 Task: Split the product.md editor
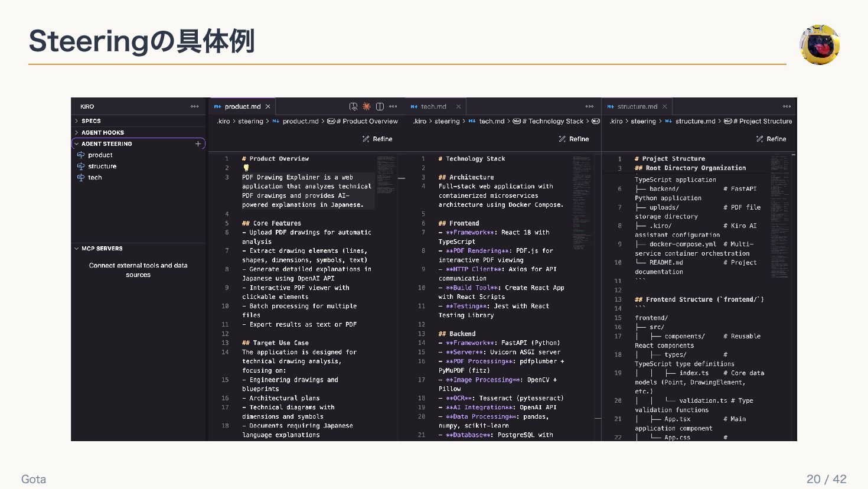point(380,107)
